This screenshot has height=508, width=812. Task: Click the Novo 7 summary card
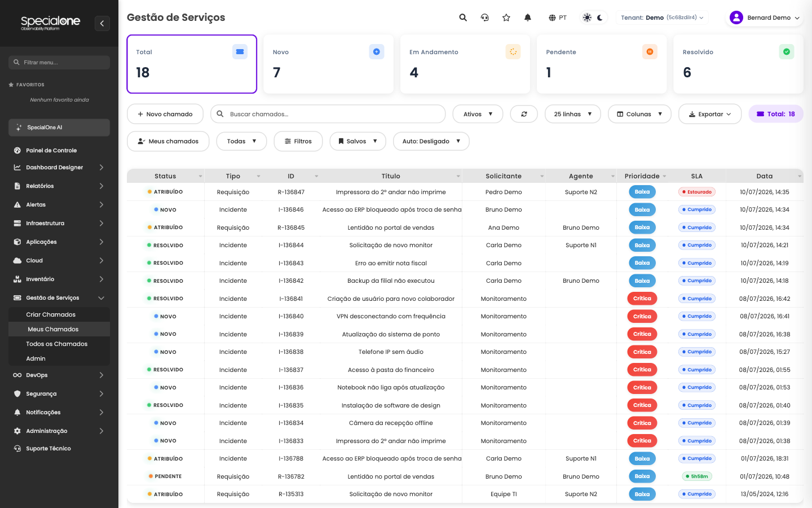[x=328, y=64]
